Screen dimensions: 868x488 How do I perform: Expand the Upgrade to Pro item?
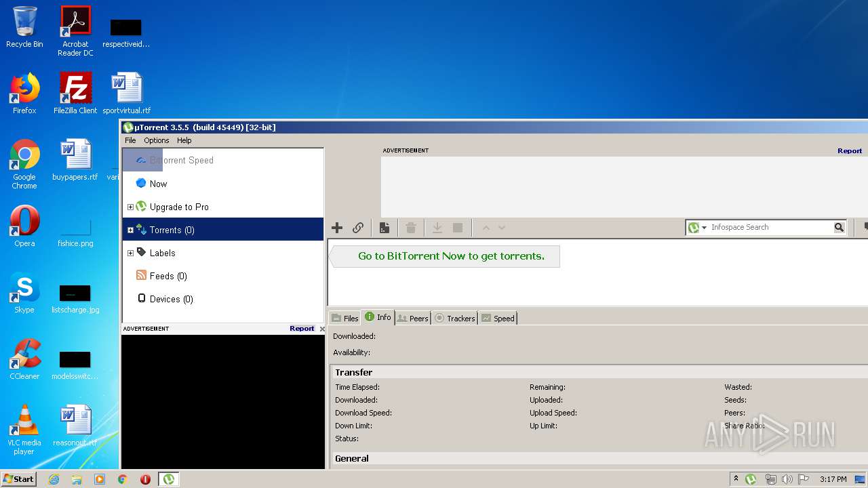(130, 207)
